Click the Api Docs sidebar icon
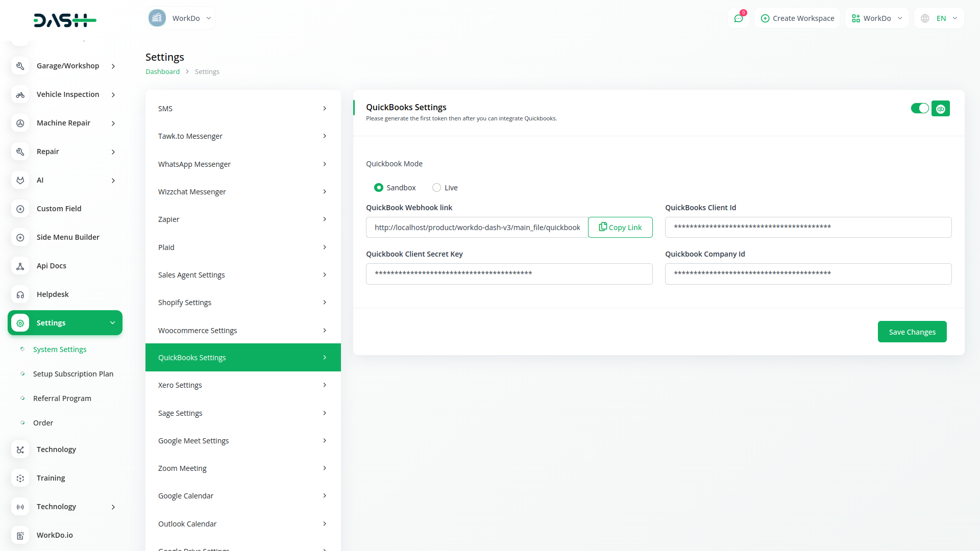This screenshot has width=980, height=551. coord(20,266)
